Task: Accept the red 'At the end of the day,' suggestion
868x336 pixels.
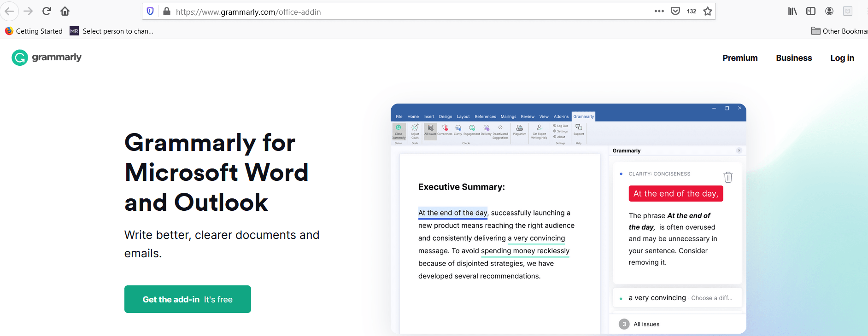Action: point(676,194)
